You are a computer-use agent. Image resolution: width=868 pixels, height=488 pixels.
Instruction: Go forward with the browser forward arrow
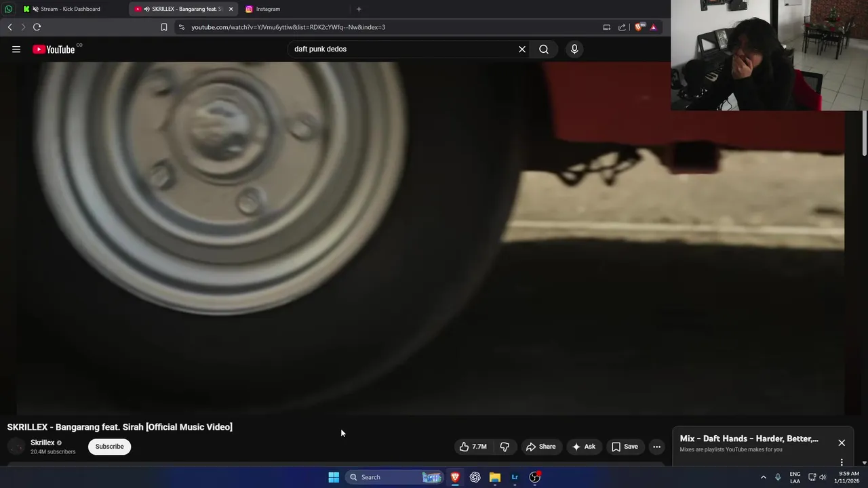(x=23, y=27)
